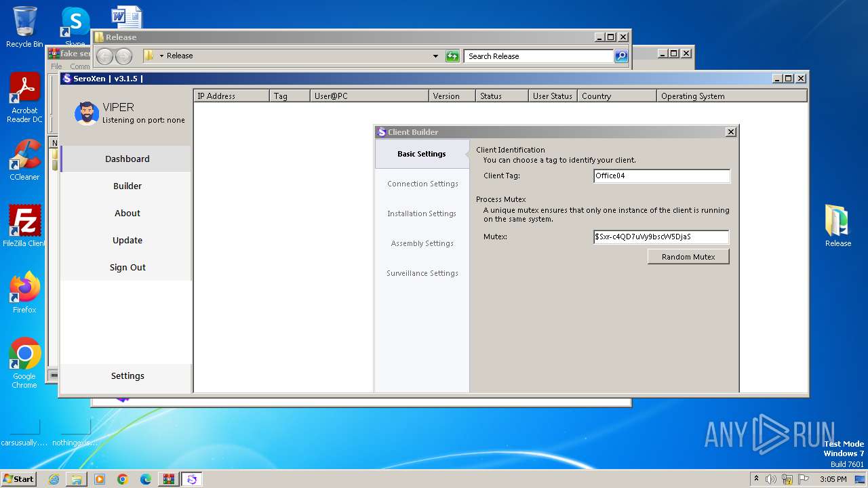This screenshot has width=868, height=488.
Task: Click the Random Mutex button
Action: (688, 257)
